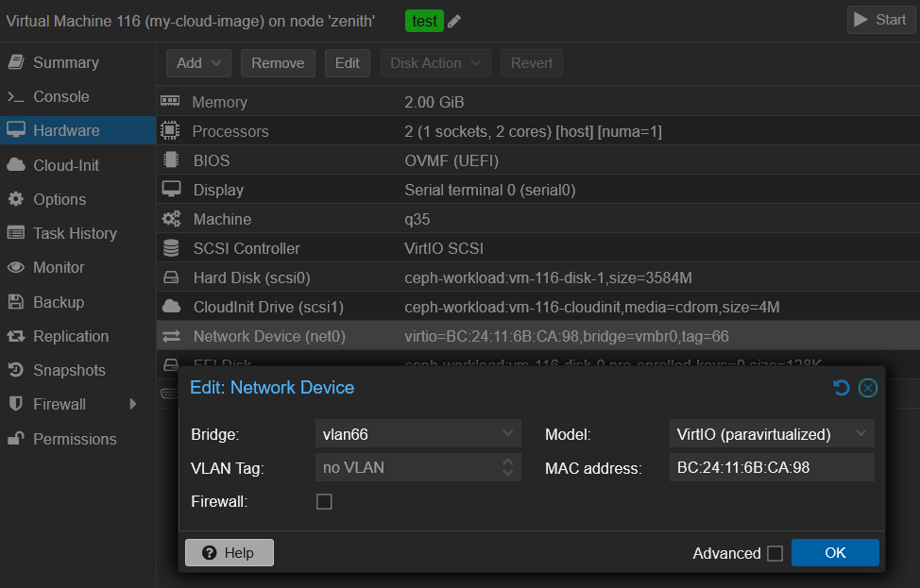The image size is (920, 588).
Task: Click the SCSI Controller database icon
Action: coord(171,248)
